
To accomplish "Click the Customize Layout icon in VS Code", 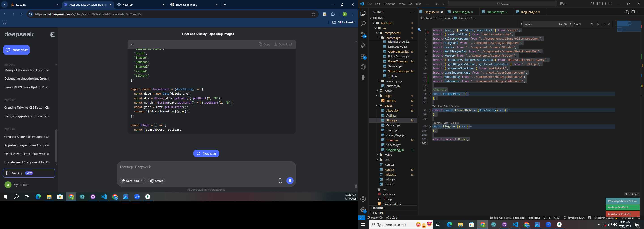I will [x=592, y=4].
